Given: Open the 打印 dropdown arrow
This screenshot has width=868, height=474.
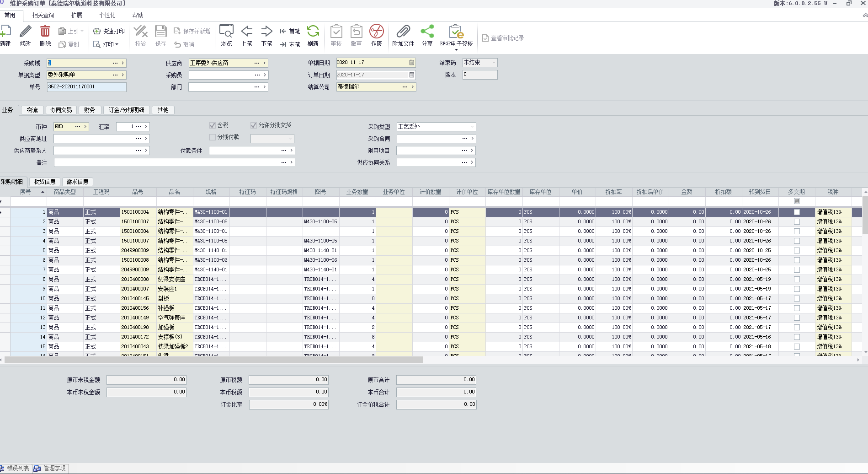Looking at the screenshot, I should pyautogui.click(x=117, y=44).
